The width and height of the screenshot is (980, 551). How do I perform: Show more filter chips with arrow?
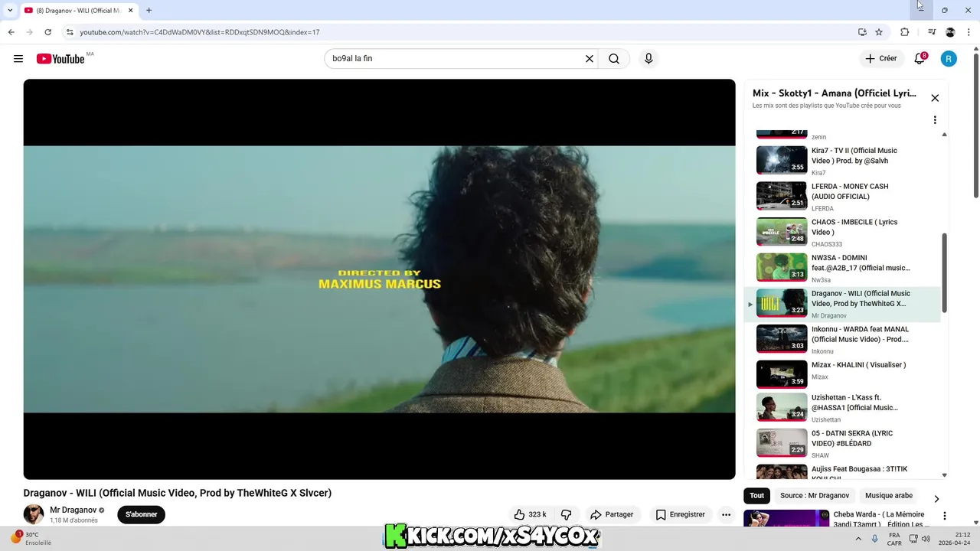(x=936, y=498)
